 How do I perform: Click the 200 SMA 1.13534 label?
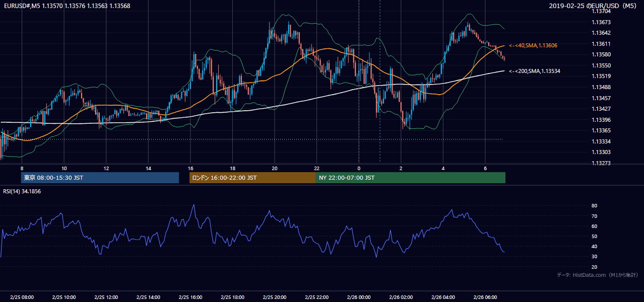tap(535, 71)
